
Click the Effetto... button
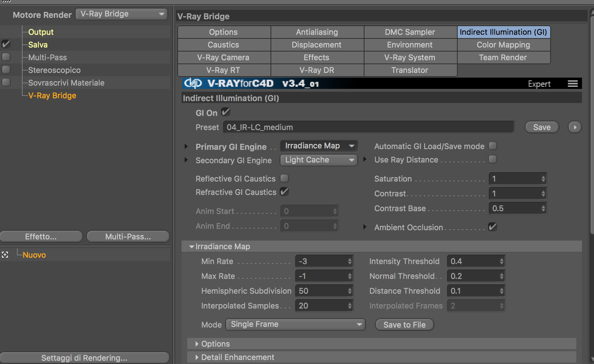pos(41,236)
